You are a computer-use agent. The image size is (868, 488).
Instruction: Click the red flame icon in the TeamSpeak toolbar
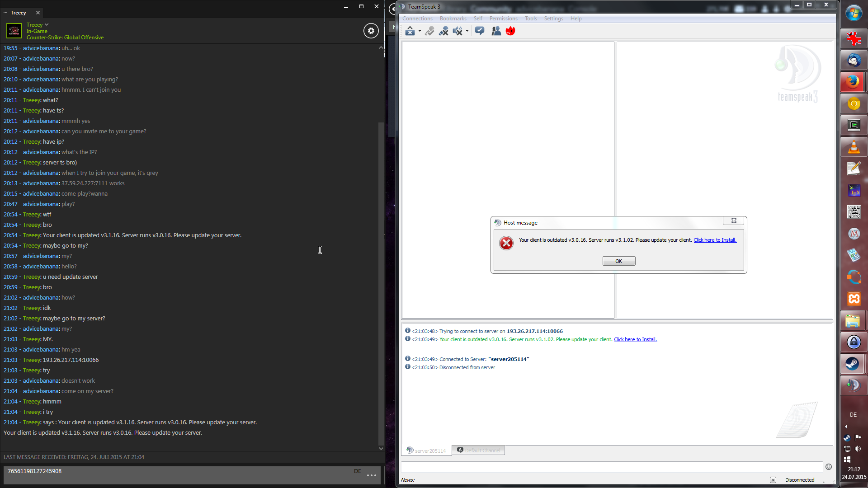tap(510, 31)
